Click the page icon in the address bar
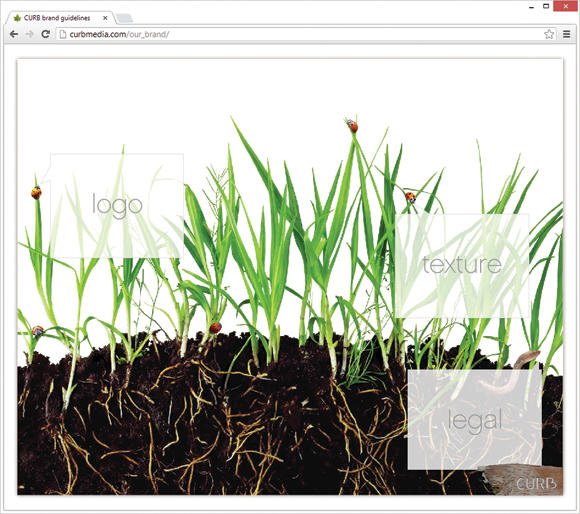580x514 pixels. click(63, 34)
